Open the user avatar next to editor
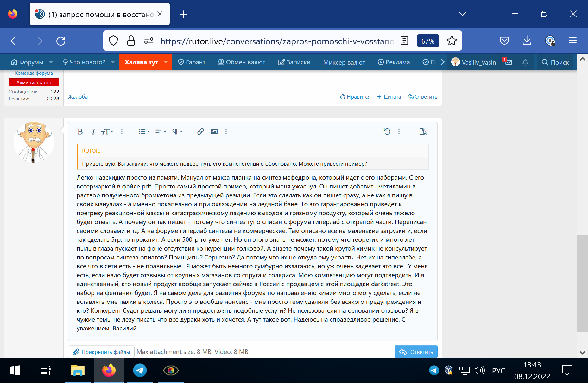Image resolution: width=588 pixels, height=383 pixels. pyautogui.click(x=34, y=142)
